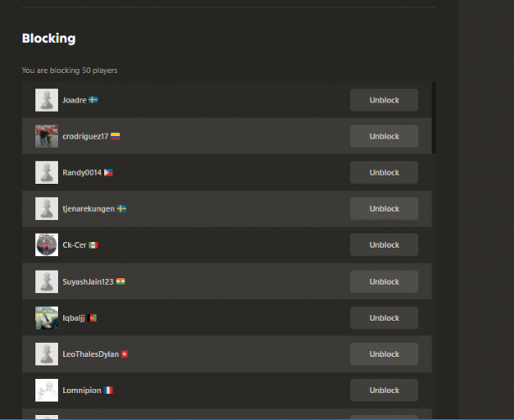Click Colombia flag next to crodriguez17
The image size is (514, 420).
tap(115, 136)
